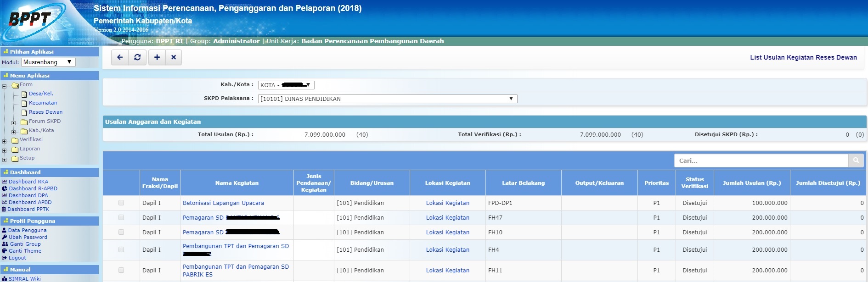Click the plus add toolbar button
The width and height of the screenshot is (868, 282).
coord(157,57)
